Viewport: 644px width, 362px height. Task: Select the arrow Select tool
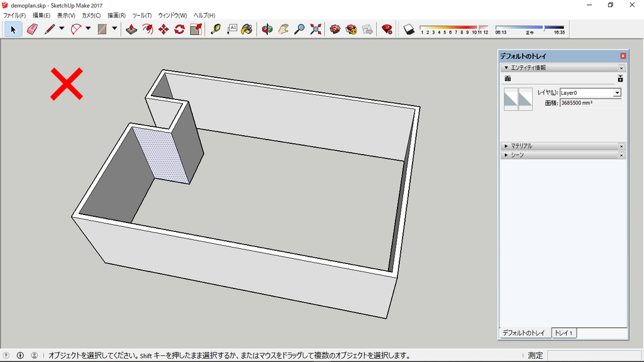13,29
